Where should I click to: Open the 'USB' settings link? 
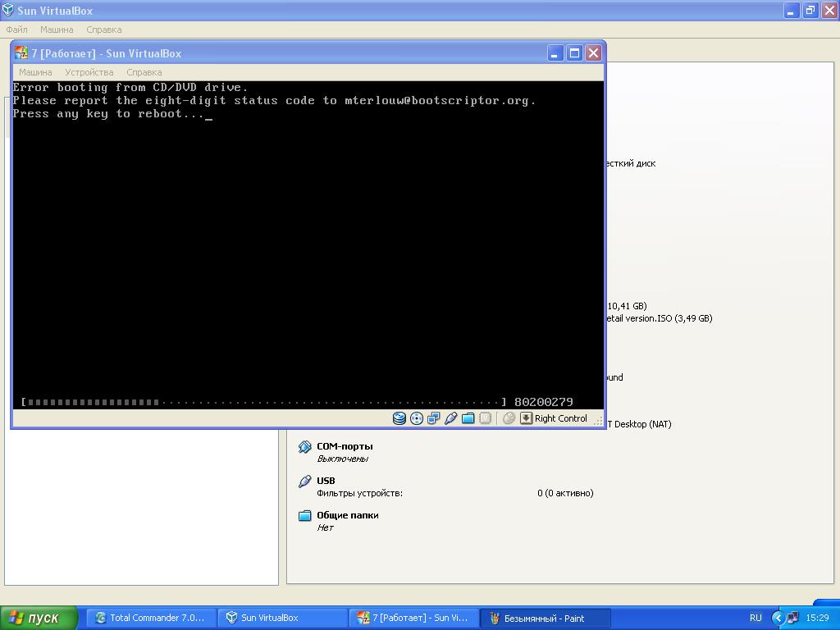326,481
